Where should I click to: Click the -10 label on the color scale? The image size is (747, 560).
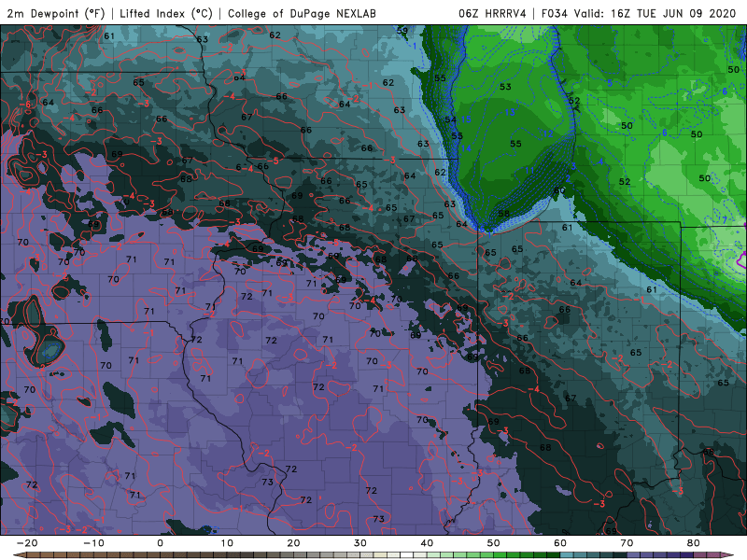[93, 543]
